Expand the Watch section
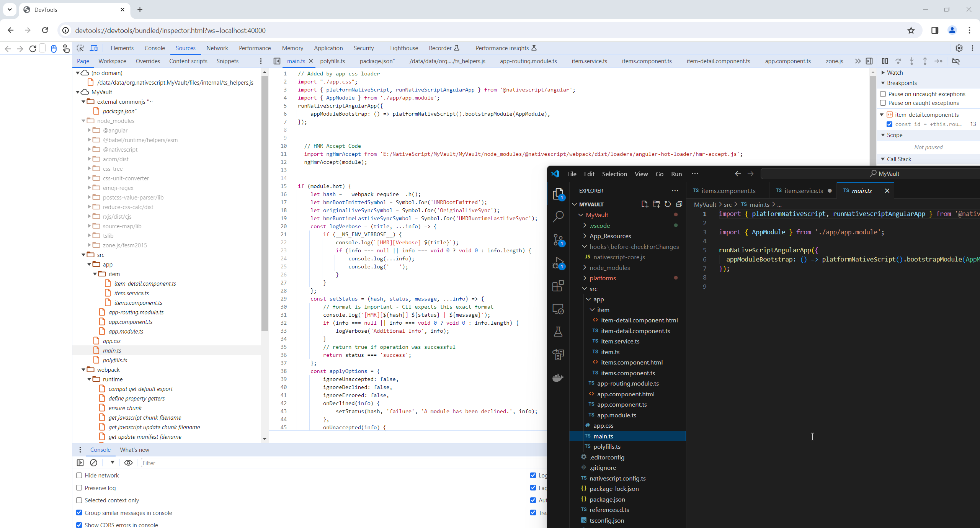The width and height of the screenshot is (980, 528). point(884,73)
